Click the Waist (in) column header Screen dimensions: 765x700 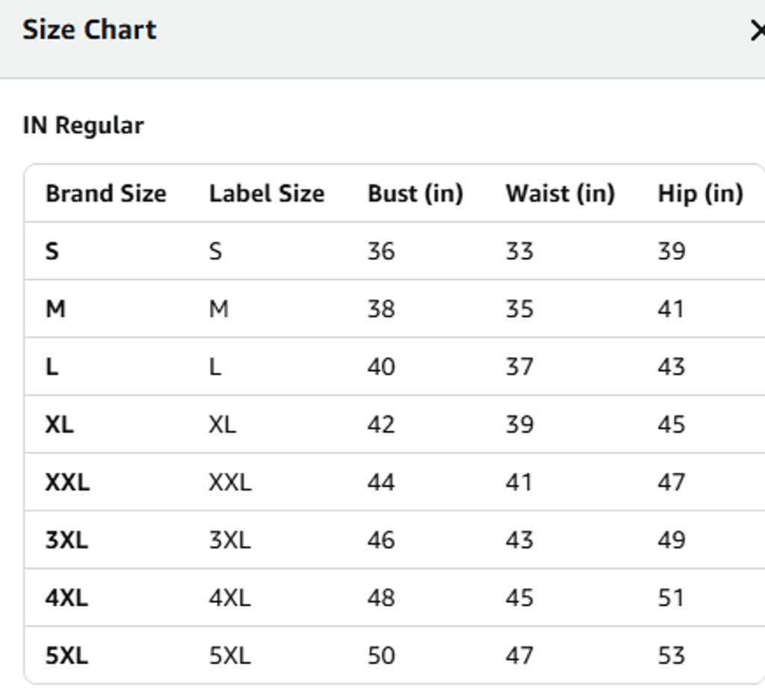coord(560,193)
